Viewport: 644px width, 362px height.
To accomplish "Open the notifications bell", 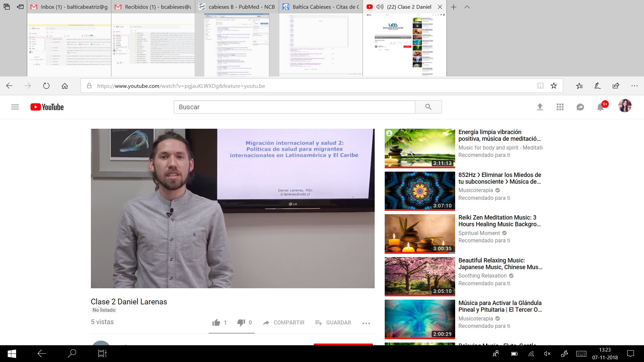I will click(600, 107).
